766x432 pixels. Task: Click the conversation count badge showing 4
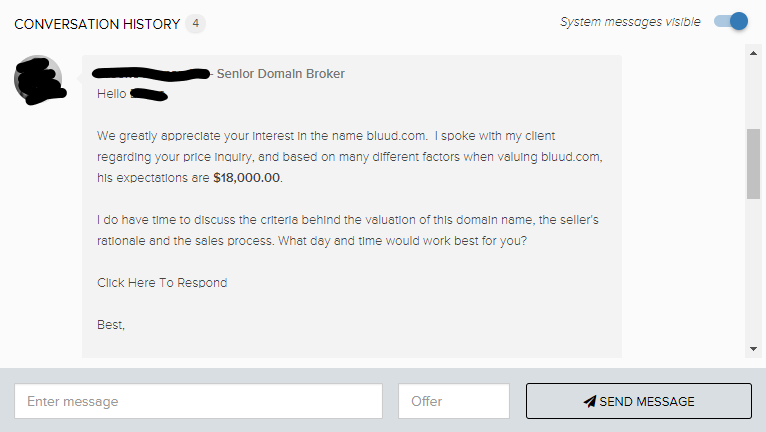point(195,23)
